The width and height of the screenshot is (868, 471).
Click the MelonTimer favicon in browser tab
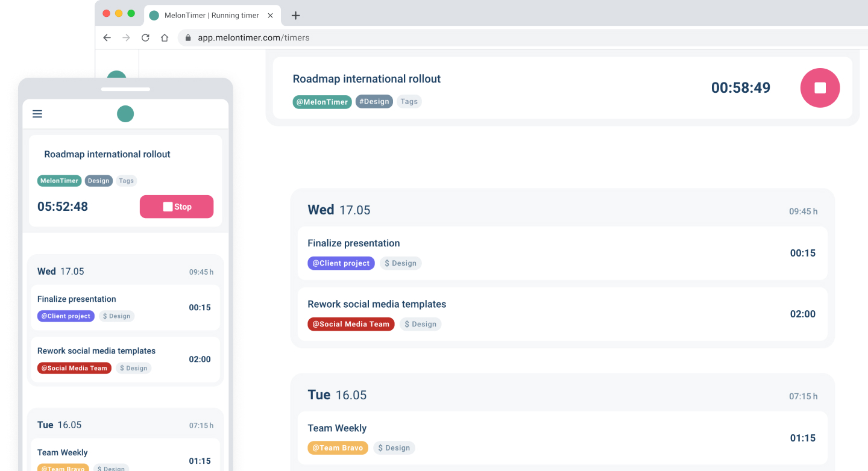click(x=154, y=15)
